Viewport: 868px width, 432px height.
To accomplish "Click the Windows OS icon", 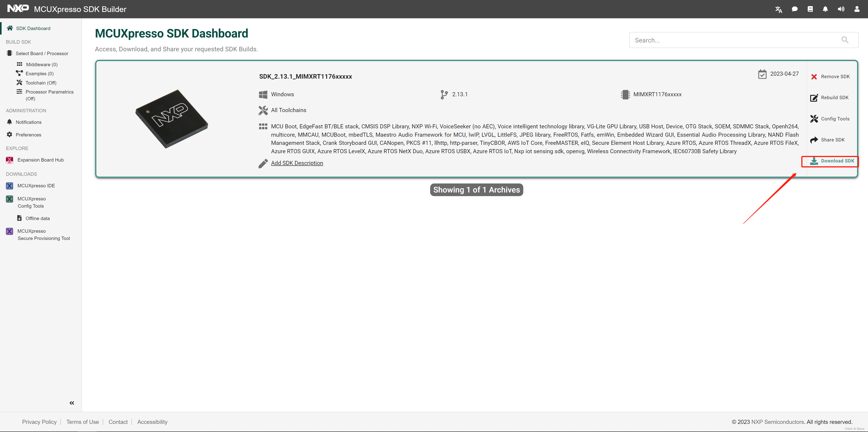I will pos(263,95).
